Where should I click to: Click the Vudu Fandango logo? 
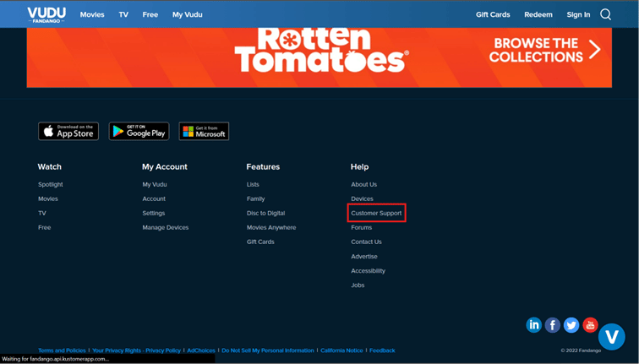tap(46, 14)
